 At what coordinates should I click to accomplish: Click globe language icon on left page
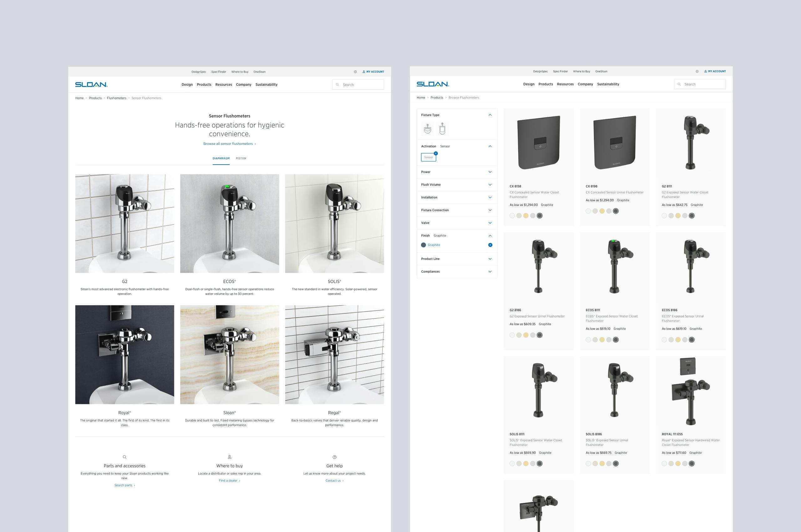click(355, 72)
